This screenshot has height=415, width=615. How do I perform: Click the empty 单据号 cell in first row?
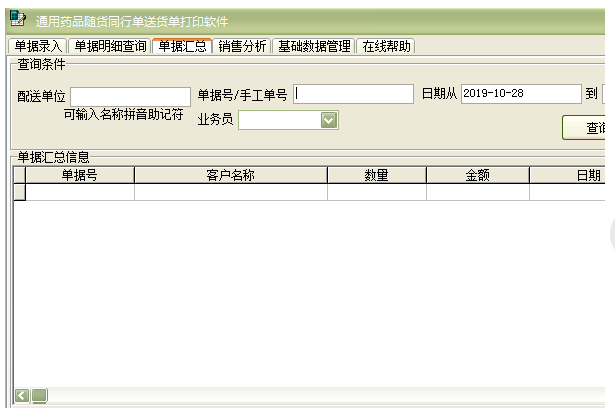click(x=80, y=192)
